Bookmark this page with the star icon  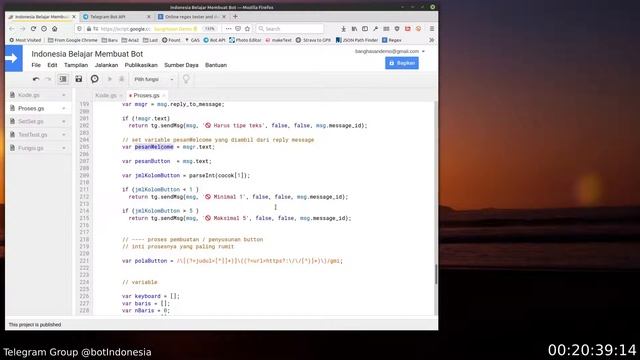[247, 29]
